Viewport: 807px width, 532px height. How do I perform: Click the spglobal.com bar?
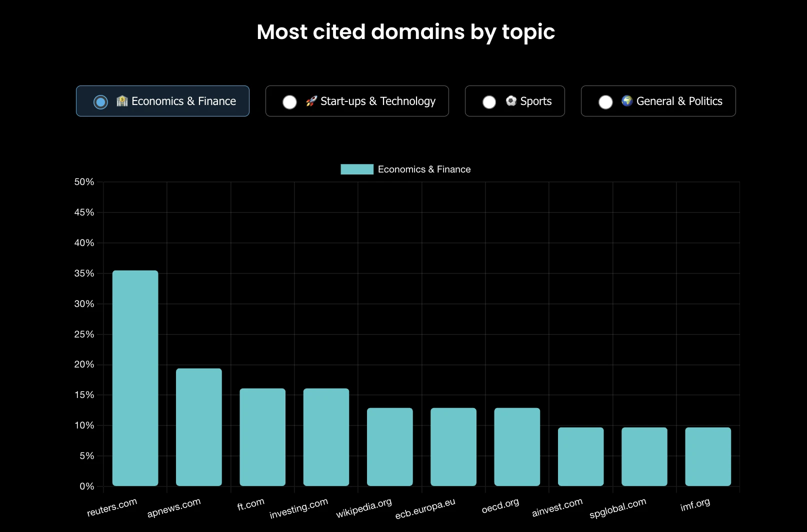644,456
